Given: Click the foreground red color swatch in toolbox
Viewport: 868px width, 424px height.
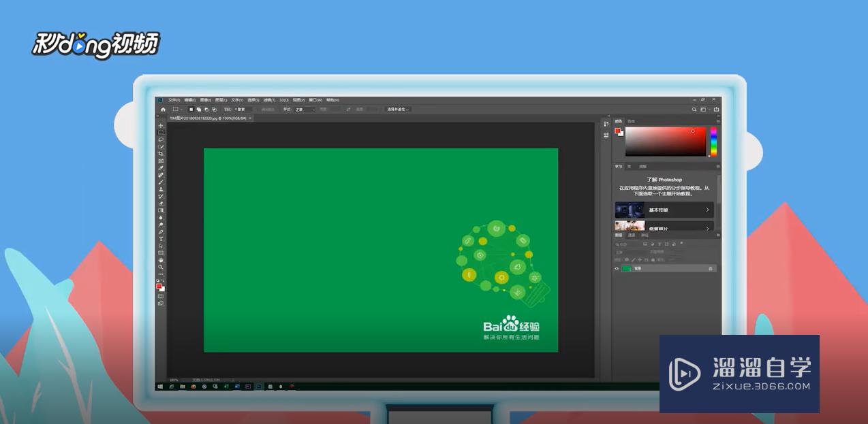Looking at the screenshot, I should tap(159, 286).
